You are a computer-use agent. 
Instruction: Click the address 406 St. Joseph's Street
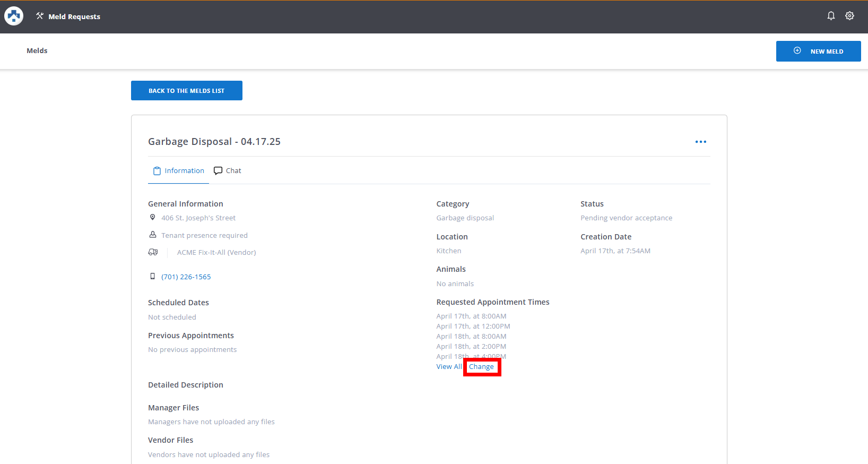[x=198, y=218]
